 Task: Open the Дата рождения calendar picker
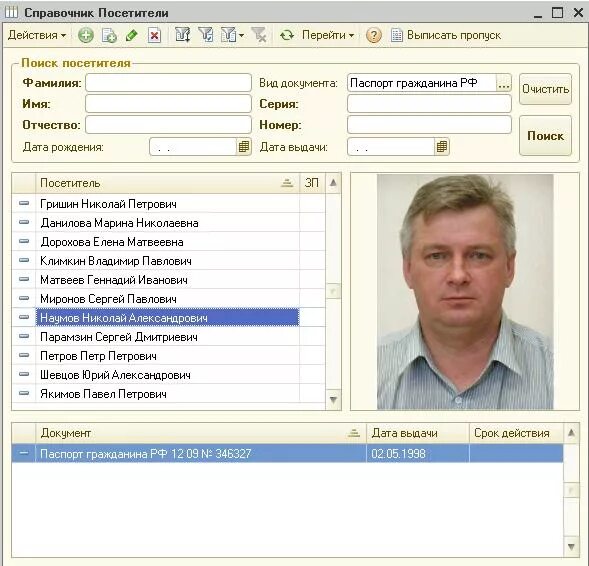pyautogui.click(x=244, y=146)
